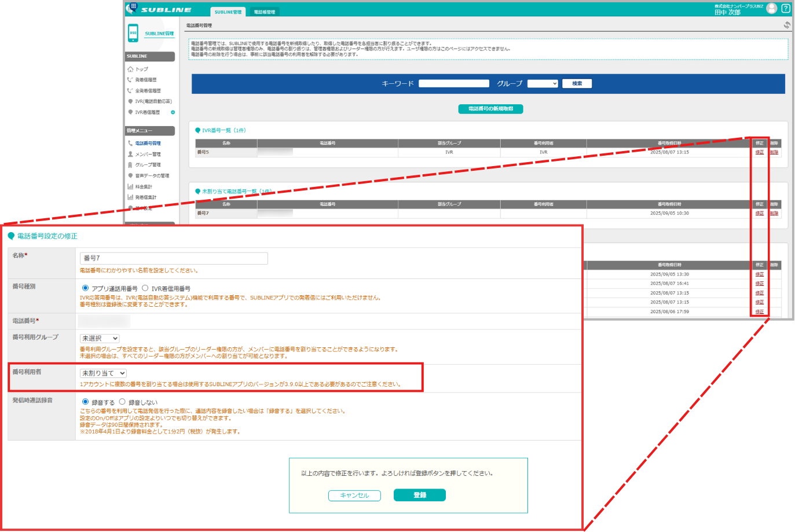795x532 pixels.
Task: Choose the 録音しない radio option
Action: pos(122,402)
